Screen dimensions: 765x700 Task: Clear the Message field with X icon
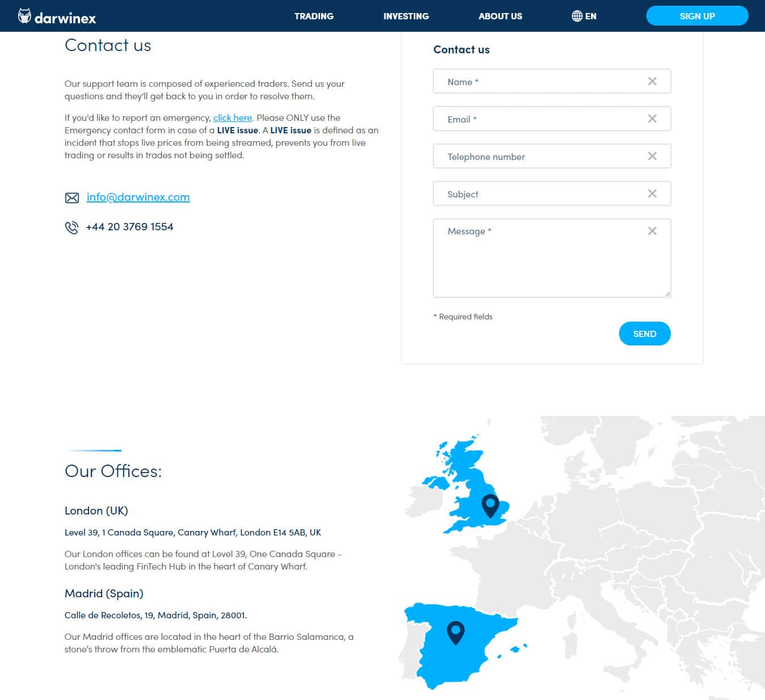(x=652, y=231)
